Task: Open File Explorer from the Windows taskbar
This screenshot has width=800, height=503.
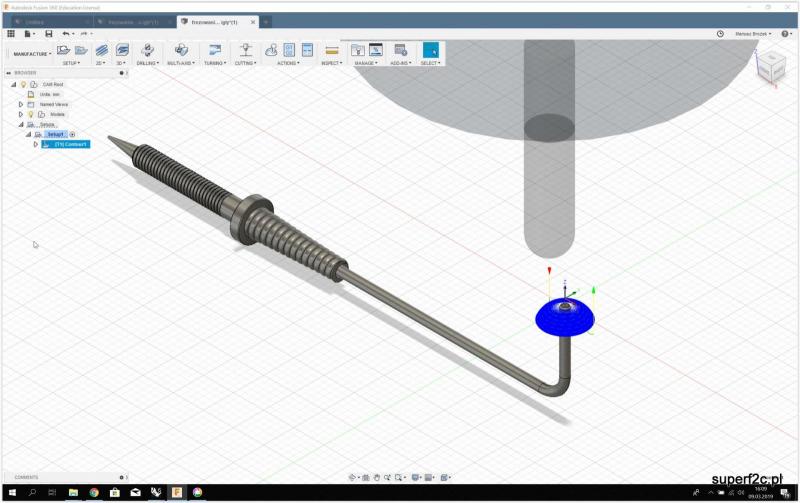Action: [x=73, y=493]
